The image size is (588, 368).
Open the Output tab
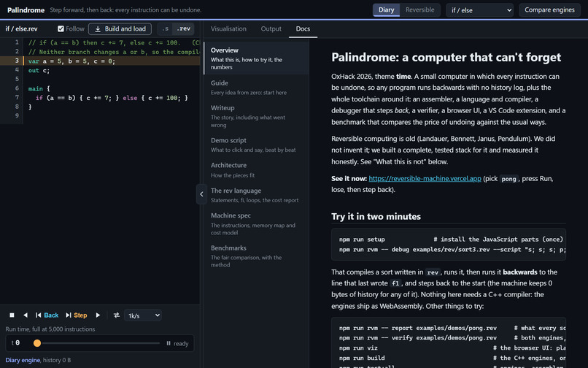(271, 28)
